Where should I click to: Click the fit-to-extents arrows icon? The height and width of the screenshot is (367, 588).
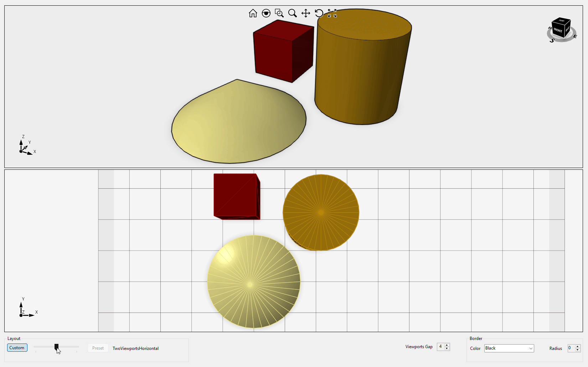(x=332, y=14)
